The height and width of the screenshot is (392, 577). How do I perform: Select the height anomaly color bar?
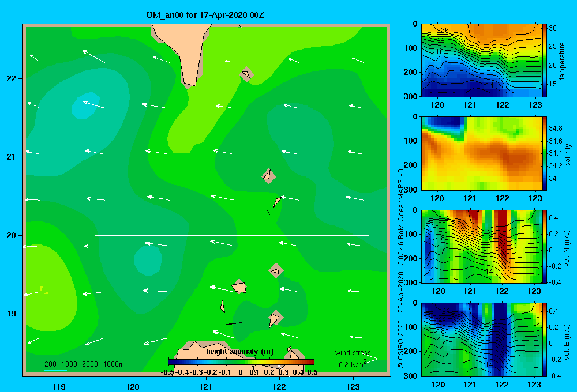(241, 362)
